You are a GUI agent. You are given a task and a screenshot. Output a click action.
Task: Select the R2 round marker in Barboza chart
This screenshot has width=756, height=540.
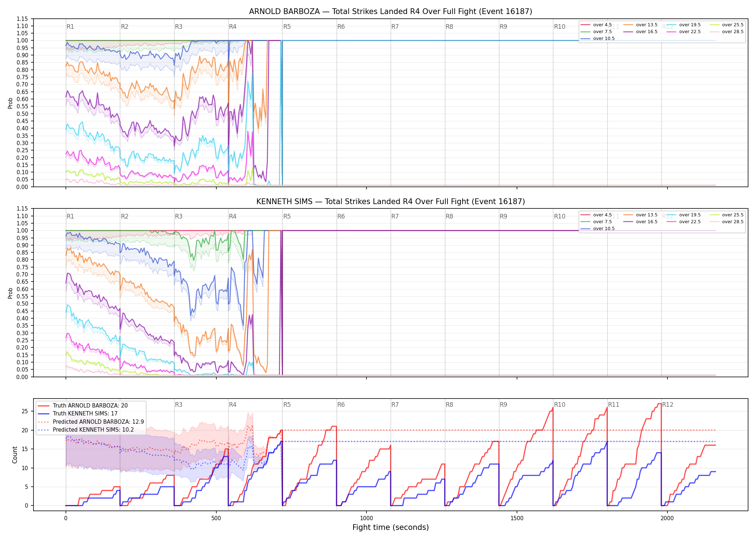(x=125, y=27)
